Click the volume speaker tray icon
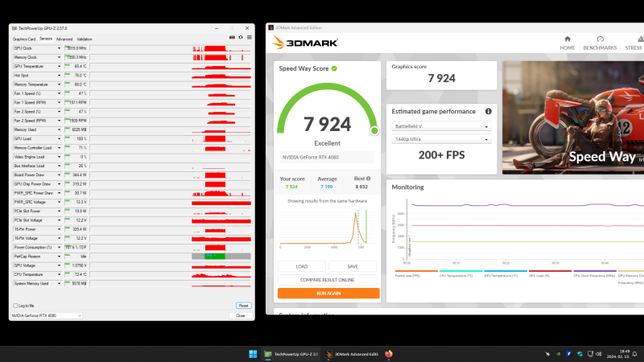This screenshot has height=362, width=644. pos(598,354)
